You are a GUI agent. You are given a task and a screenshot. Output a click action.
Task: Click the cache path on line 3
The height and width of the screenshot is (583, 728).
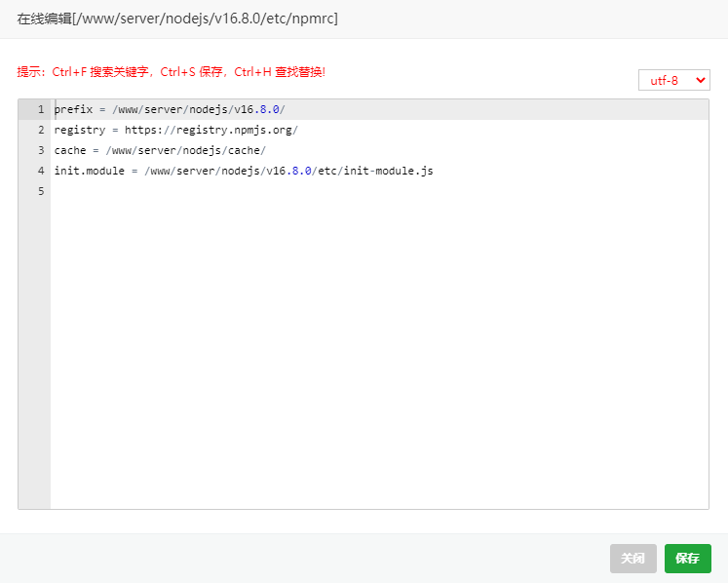tap(186, 150)
